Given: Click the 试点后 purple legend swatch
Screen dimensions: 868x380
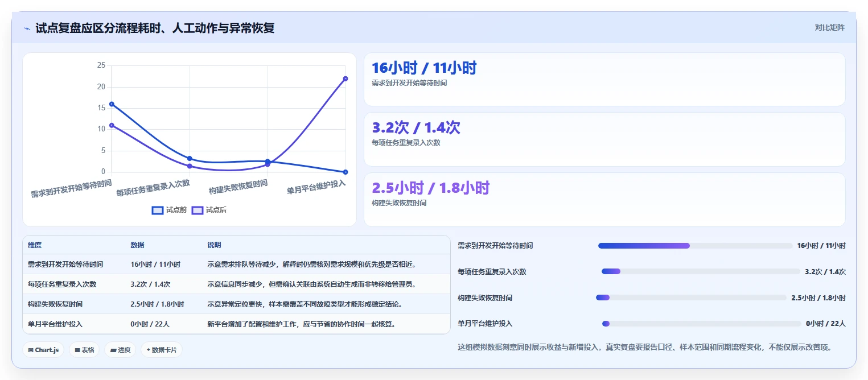Looking at the screenshot, I should (x=198, y=210).
